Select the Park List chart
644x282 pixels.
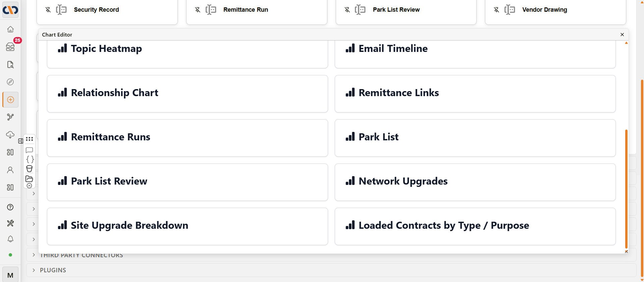(x=475, y=138)
